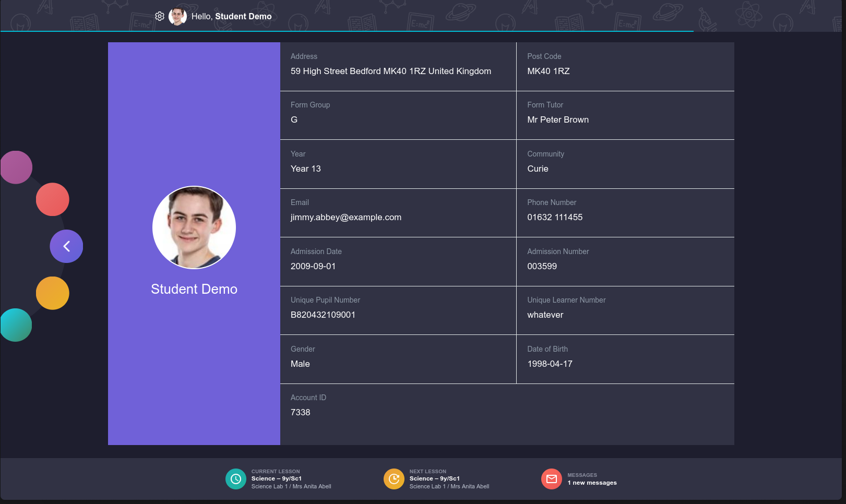The width and height of the screenshot is (846, 504).
Task: Select the address 59 High Street Bedford
Action: (x=391, y=71)
